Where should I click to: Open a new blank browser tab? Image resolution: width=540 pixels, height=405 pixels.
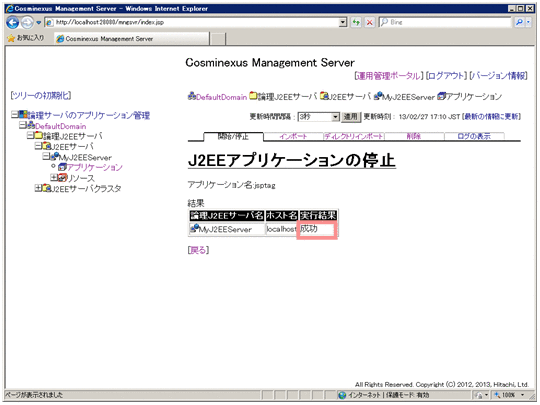click(x=218, y=39)
